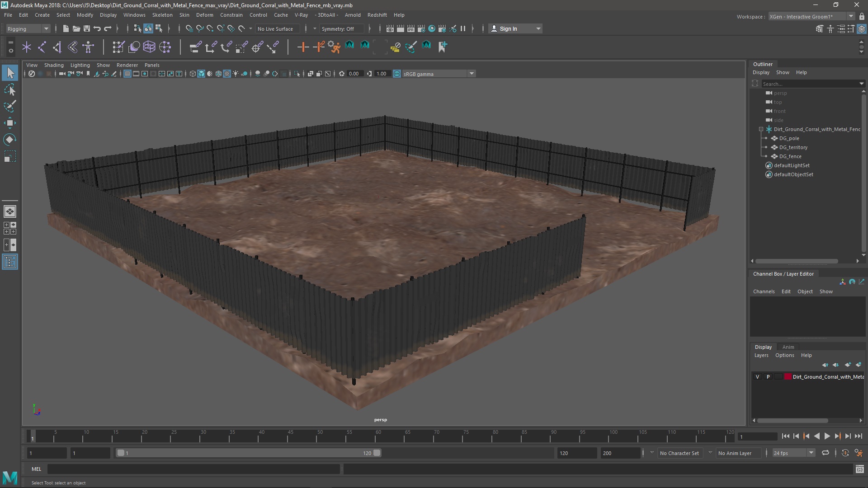Image resolution: width=868 pixels, height=488 pixels.
Task: Select the arrow Select tool in toolbox
Action: click(x=10, y=73)
